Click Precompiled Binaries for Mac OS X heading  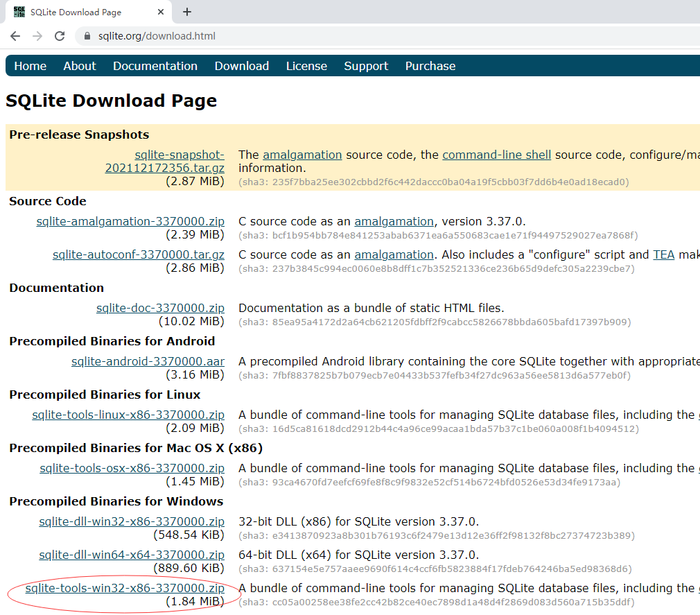(136, 448)
